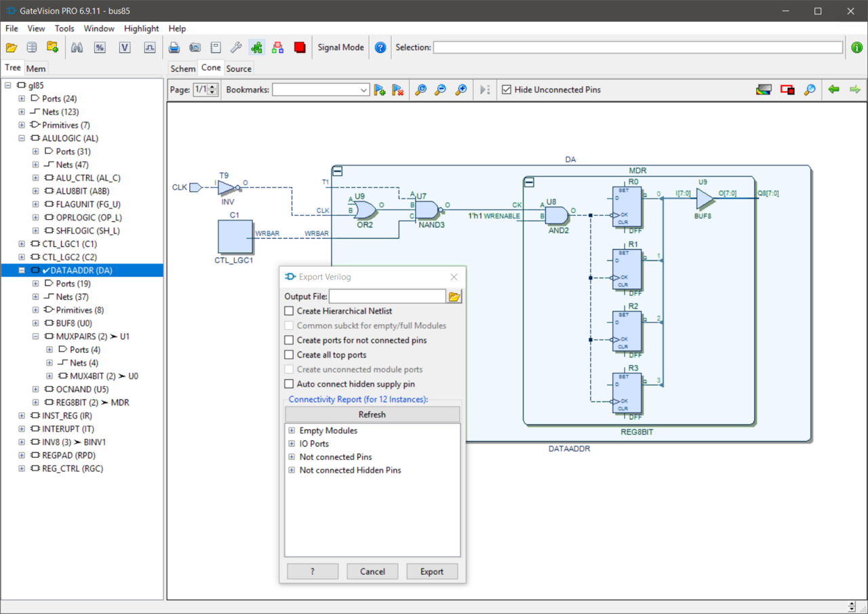Click the Export button
The image size is (868, 614).
(x=432, y=571)
